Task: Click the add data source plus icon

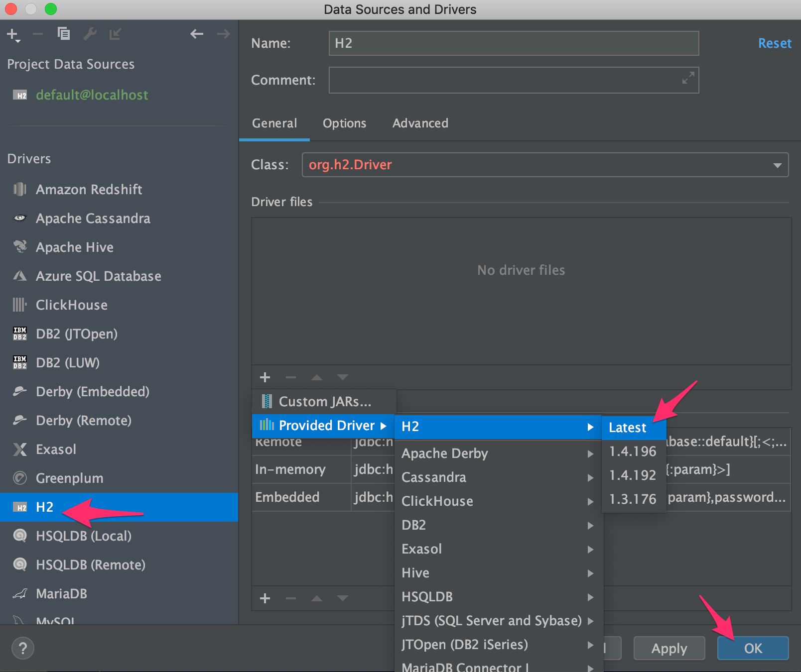Action: tap(13, 34)
